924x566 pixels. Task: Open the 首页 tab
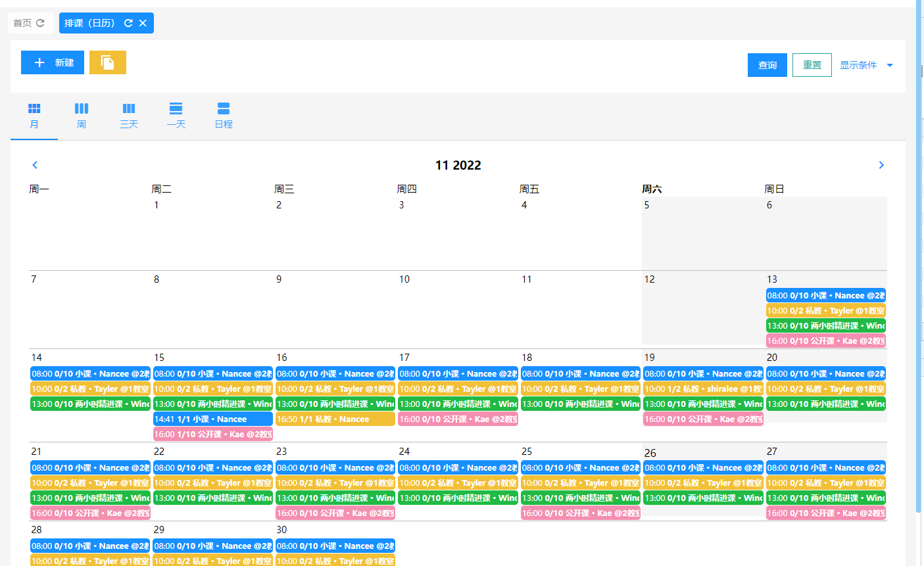(22, 23)
